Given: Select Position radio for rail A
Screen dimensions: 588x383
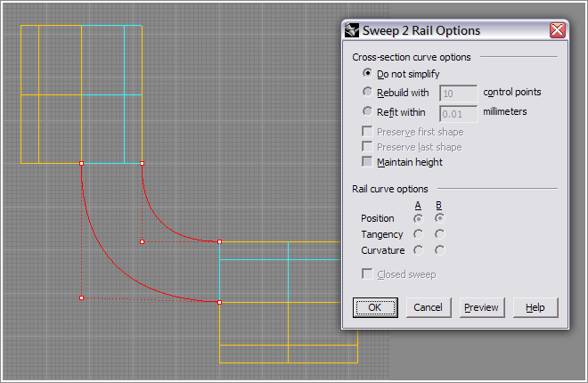Looking at the screenshot, I should coord(418,218).
